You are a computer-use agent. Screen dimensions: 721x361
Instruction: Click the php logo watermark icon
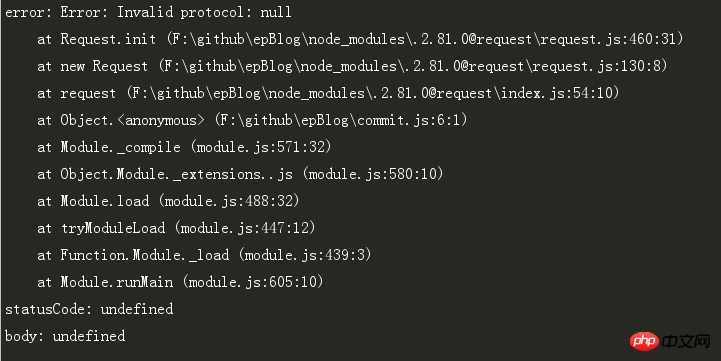(644, 341)
